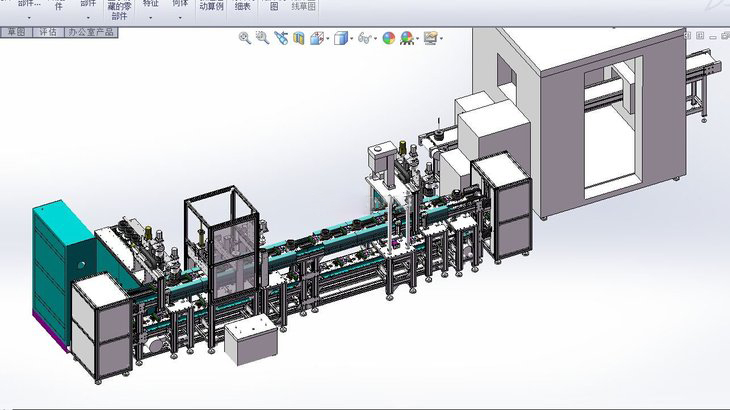Click the View Settings monitor icon
The image size is (730, 410).
pyautogui.click(x=430, y=38)
